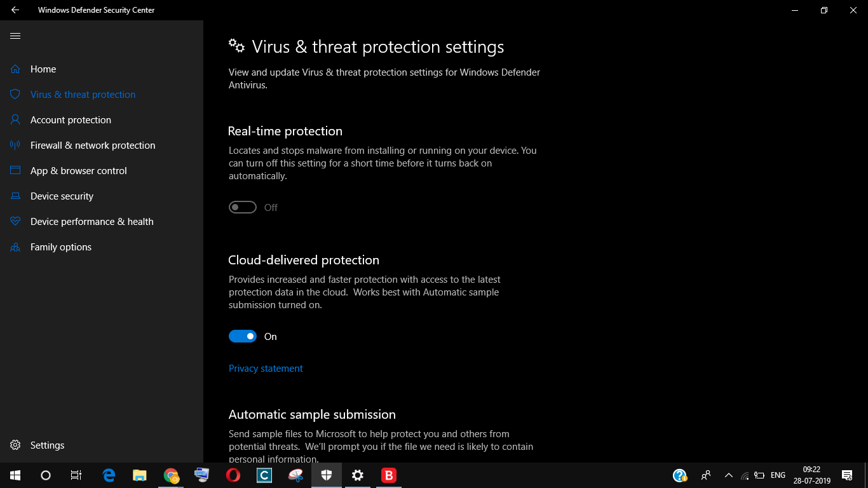Viewport: 868px width, 488px height.
Task: Click the Family options people icon
Action: pos(15,247)
